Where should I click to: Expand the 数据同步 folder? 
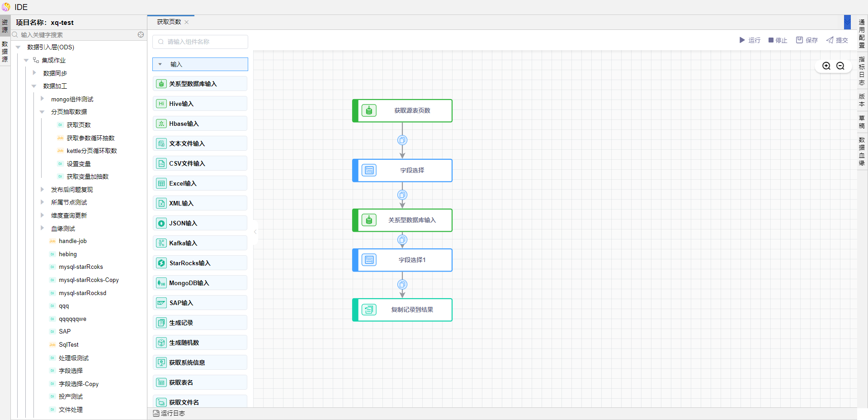pos(34,73)
